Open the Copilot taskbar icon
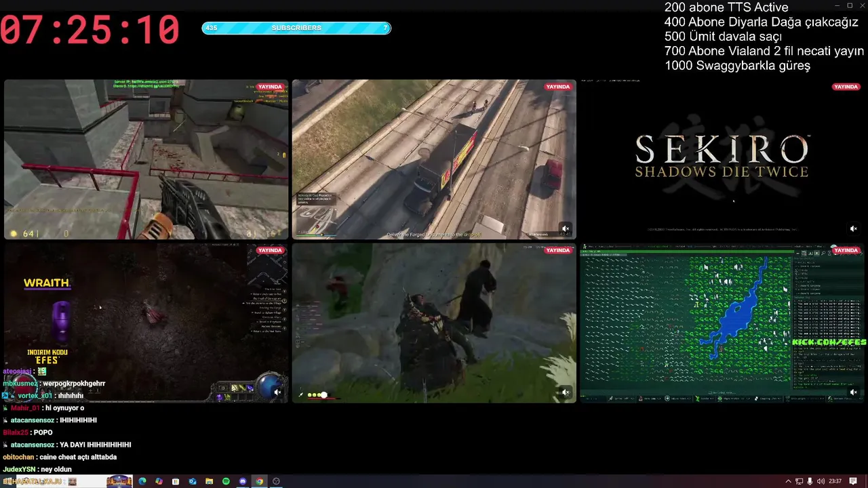868x488 pixels. [x=159, y=481]
